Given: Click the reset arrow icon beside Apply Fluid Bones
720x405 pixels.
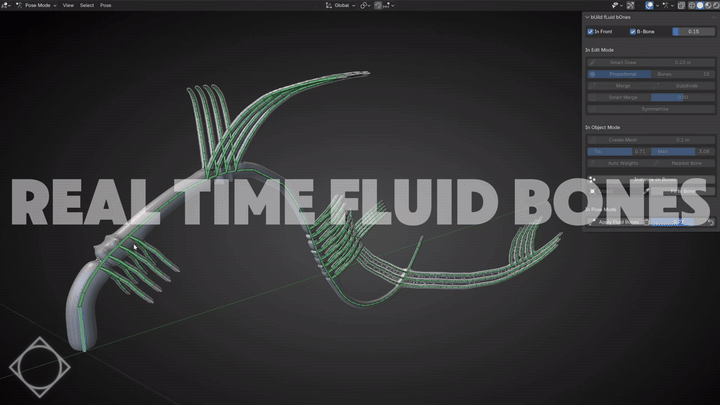Looking at the screenshot, I should tap(710, 222).
